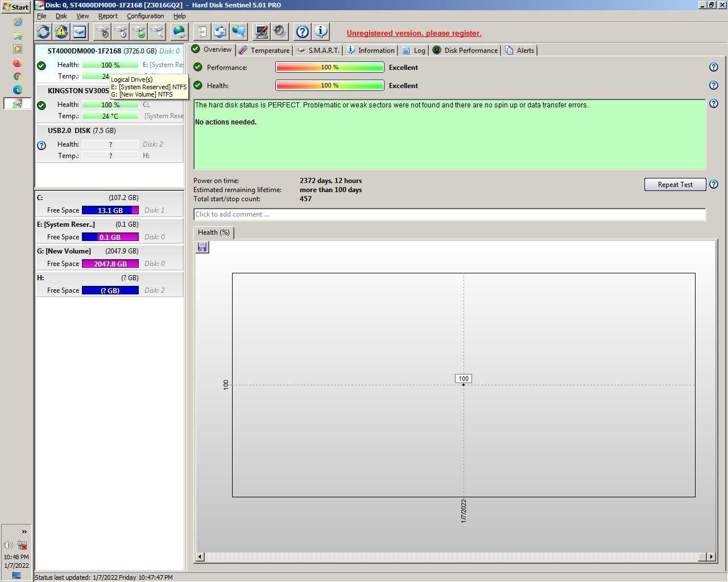Click 'Unregistered version, please register' link

click(x=414, y=33)
